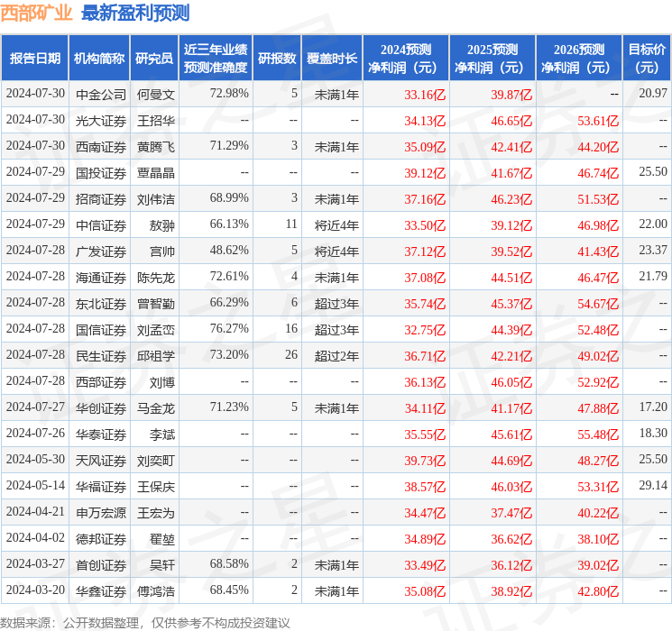Select the 德邦证券 institution cell
This screenshot has height=631, width=672.
pyautogui.click(x=101, y=538)
